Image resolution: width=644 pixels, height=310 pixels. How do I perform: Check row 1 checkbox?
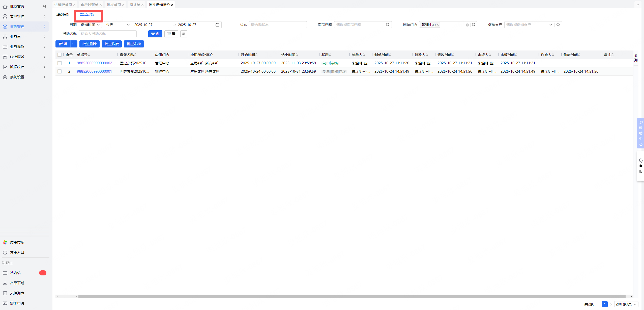(x=60, y=63)
